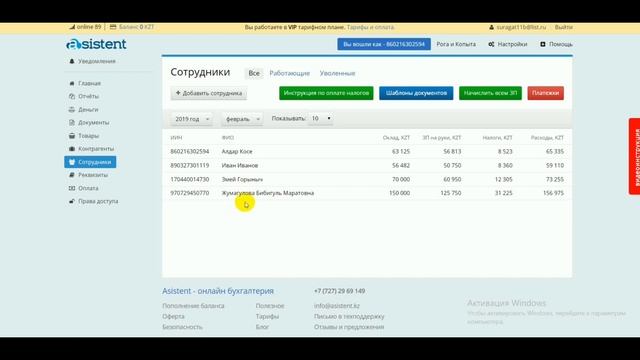Image resolution: width=640 pixels, height=360 pixels.
Task: Click ИИН 170440014730 cell
Action: (x=190, y=179)
